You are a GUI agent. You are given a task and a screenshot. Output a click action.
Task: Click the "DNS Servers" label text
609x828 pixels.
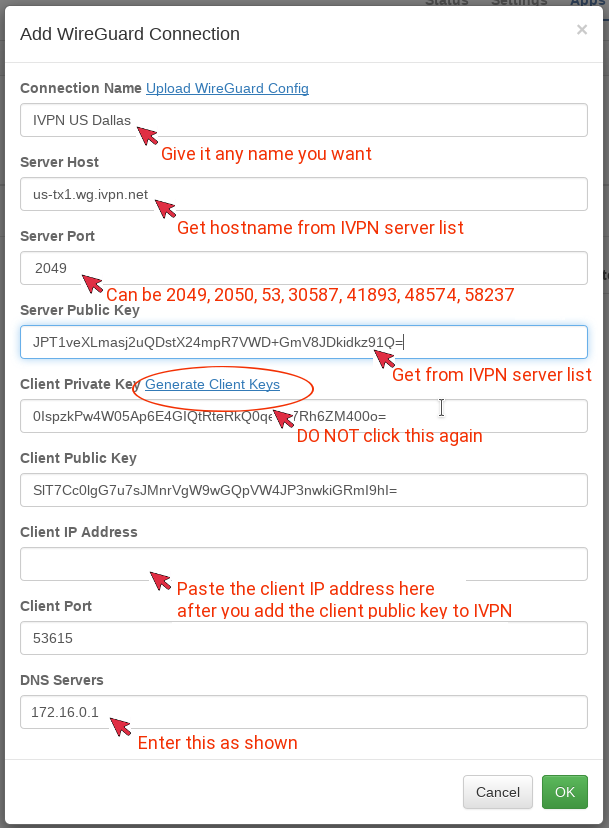(x=62, y=680)
